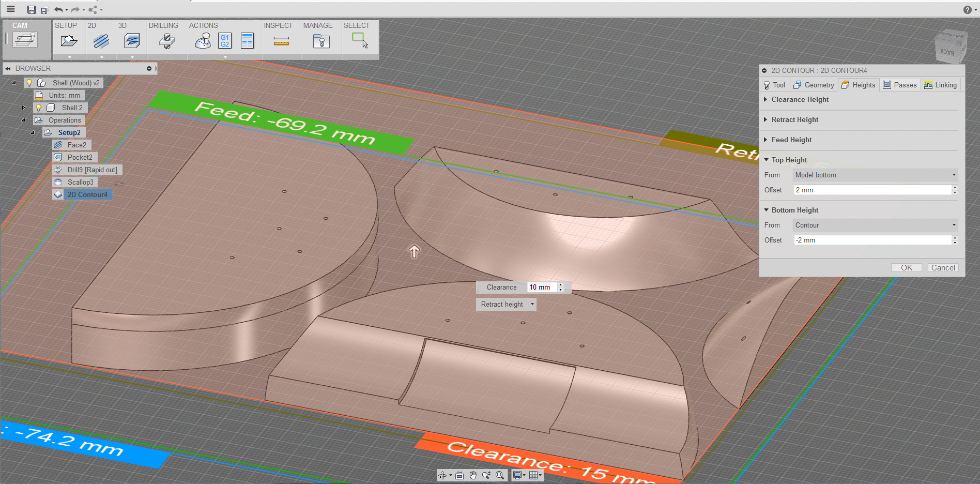Click the 2D Contour dialog collapse dot
The width and height of the screenshot is (980, 484).
click(764, 70)
